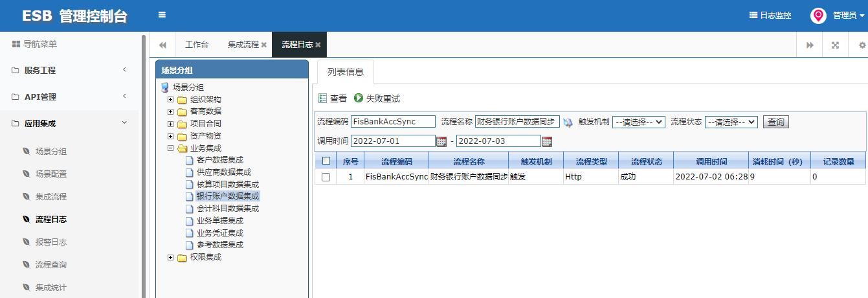The height and width of the screenshot is (298, 868).
Task: Open the 流程状态 dropdown
Action: [x=731, y=122]
